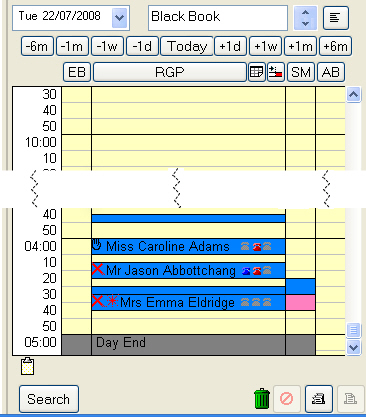Select the EB column header

click(77, 72)
